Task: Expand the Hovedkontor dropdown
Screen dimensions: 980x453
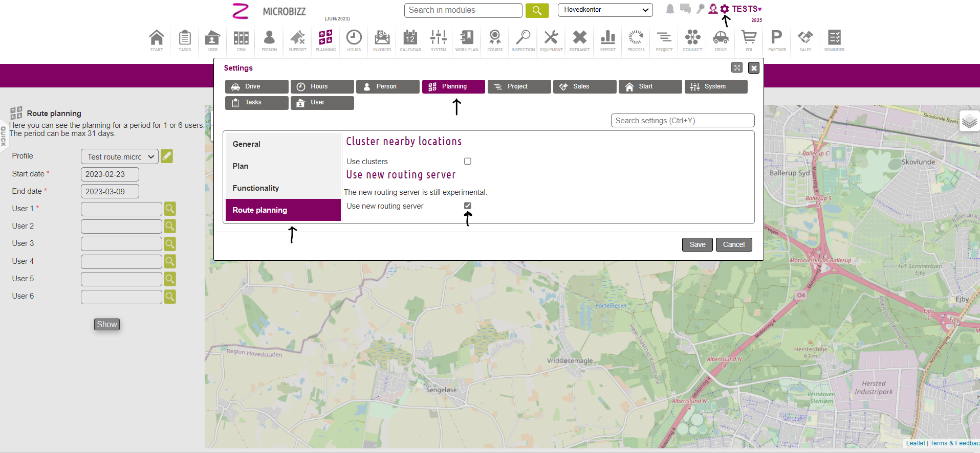Action: coord(605,10)
